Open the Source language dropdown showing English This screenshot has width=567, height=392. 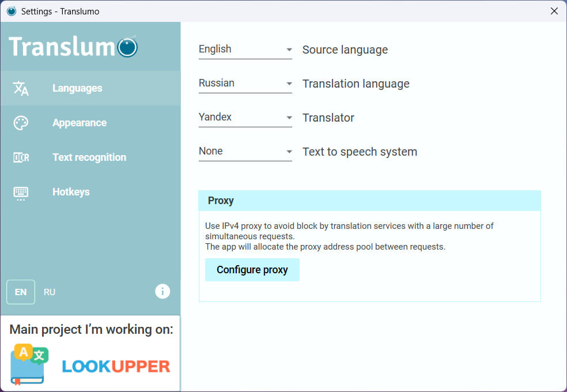pos(245,50)
